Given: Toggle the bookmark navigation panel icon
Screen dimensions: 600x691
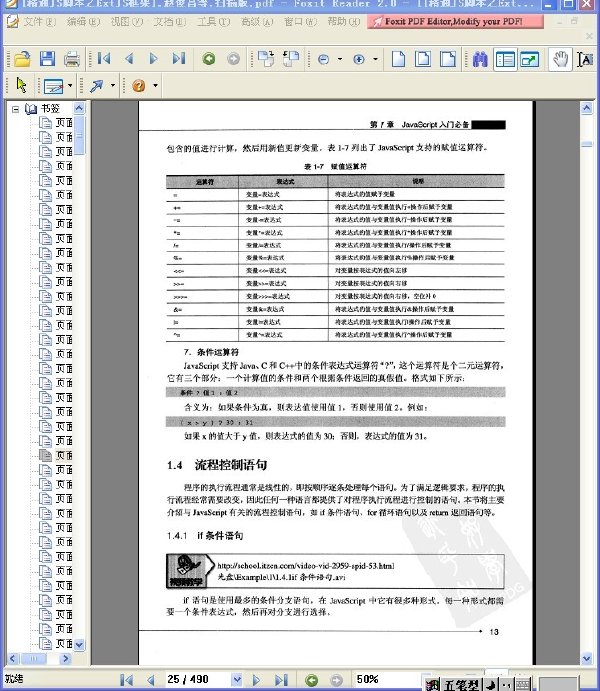Looking at the screenshot, I should (505, 59).
